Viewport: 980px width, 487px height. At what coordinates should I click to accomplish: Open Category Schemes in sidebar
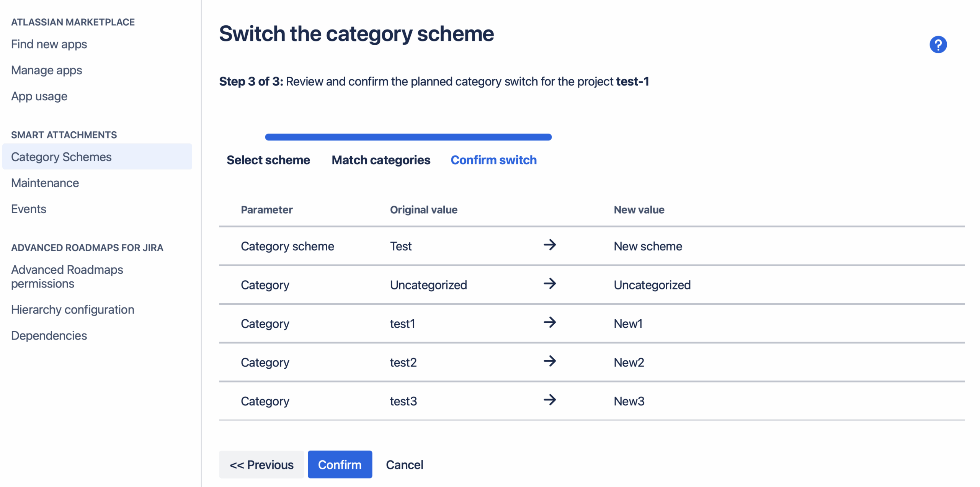point(61,157)
